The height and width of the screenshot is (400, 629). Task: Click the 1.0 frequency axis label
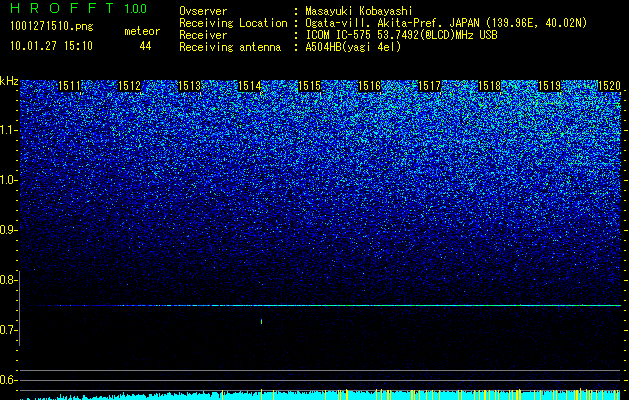click(8, 180)
